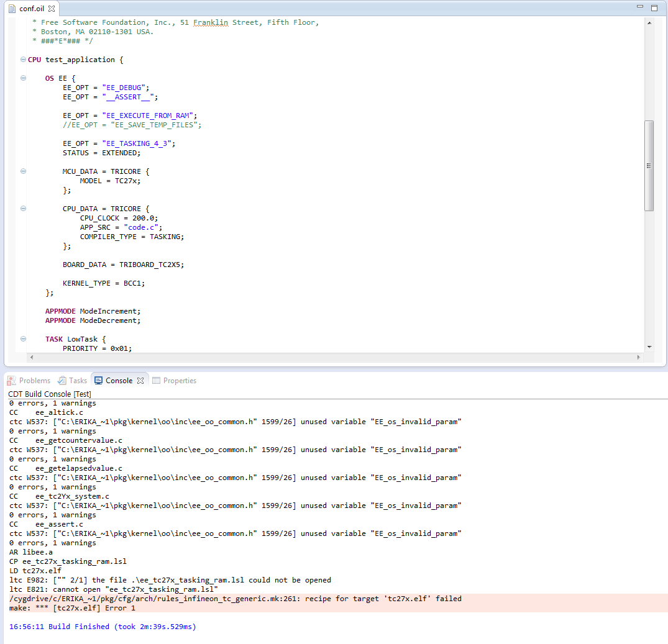This screenshot has height=644, width=668.
Task: Click the ltc E982 error line
Action: (170, 580)
